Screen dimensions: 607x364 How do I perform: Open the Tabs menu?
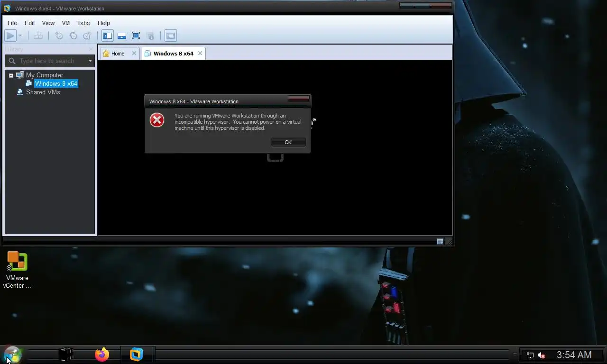83,23
